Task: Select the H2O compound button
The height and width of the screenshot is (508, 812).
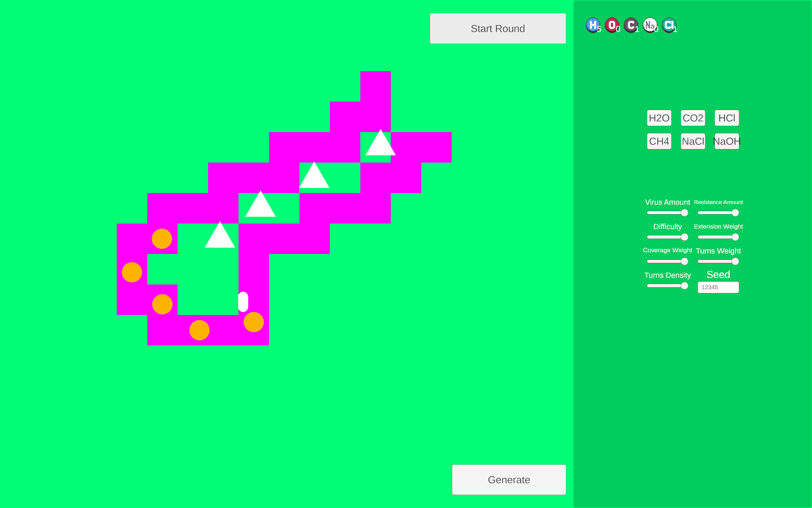Action: [659, 118]
